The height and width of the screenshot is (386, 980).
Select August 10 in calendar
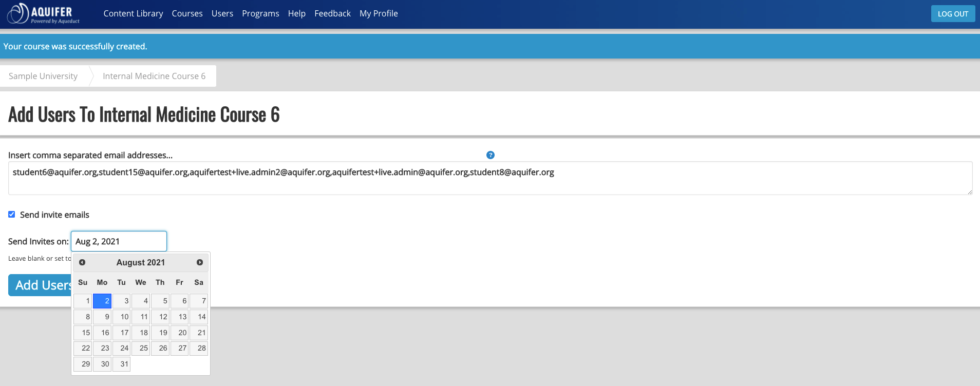[121, 317]
